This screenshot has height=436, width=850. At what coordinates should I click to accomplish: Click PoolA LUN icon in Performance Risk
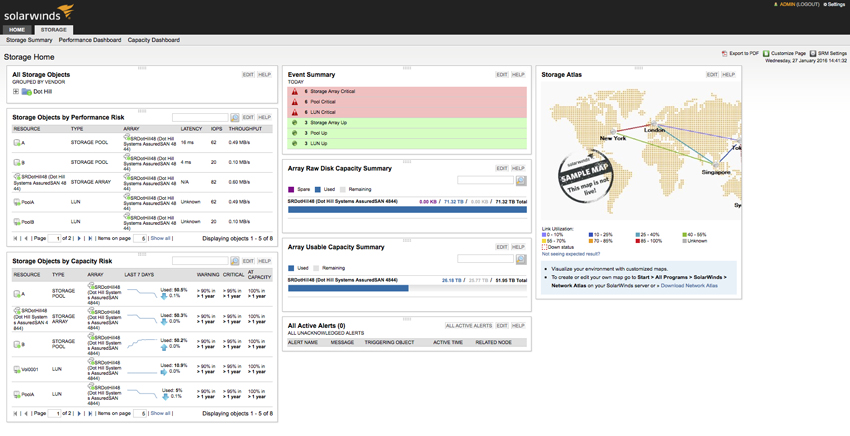click(17, 202)
